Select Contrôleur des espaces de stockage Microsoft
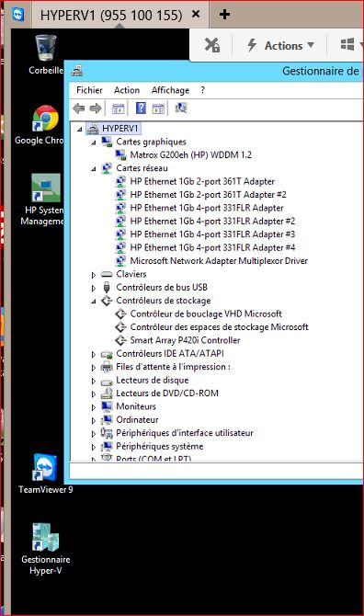 click(x=219, y=327)
